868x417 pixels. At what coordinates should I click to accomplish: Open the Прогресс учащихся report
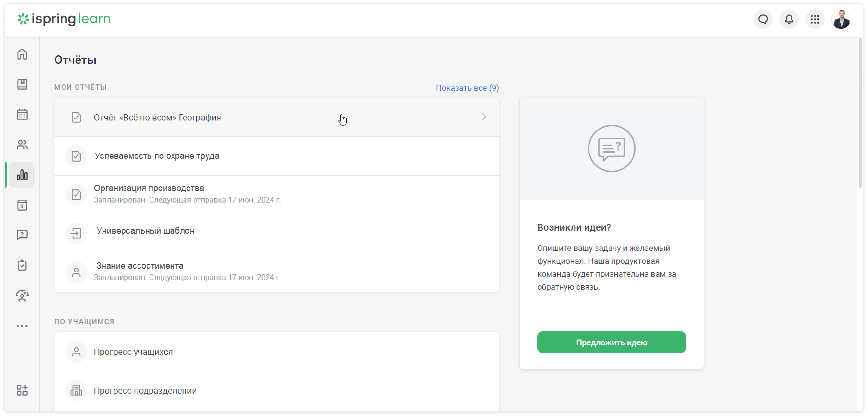(x=277, y=352)
